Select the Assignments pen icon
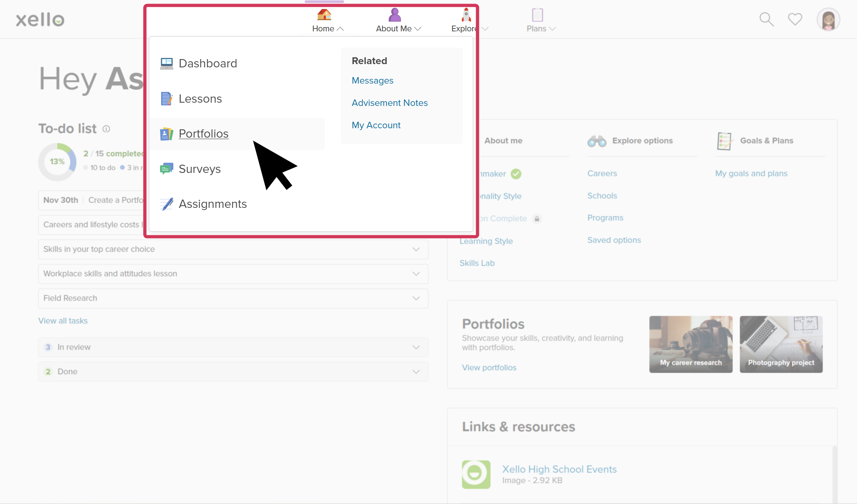857x504 pixels. pyautogui.click(x=166, y=204)
